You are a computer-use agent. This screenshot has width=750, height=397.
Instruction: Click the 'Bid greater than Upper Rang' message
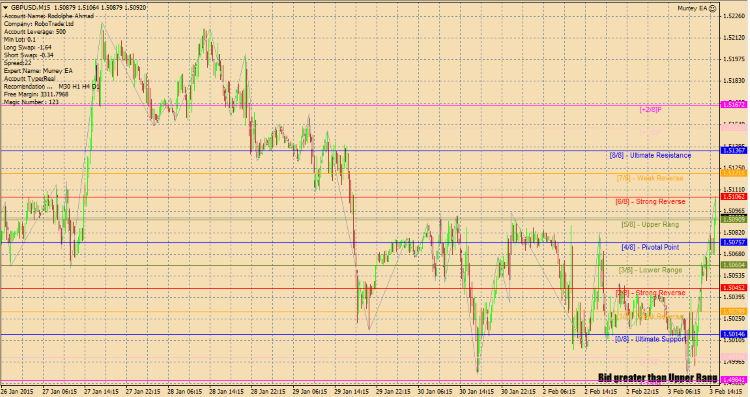[x=658, y=377]
